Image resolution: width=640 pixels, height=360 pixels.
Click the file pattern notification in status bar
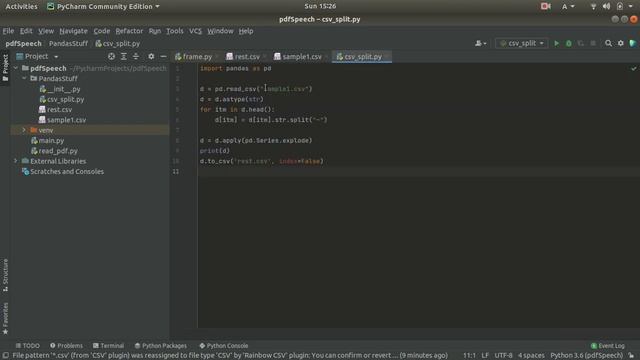coord(230,356)
